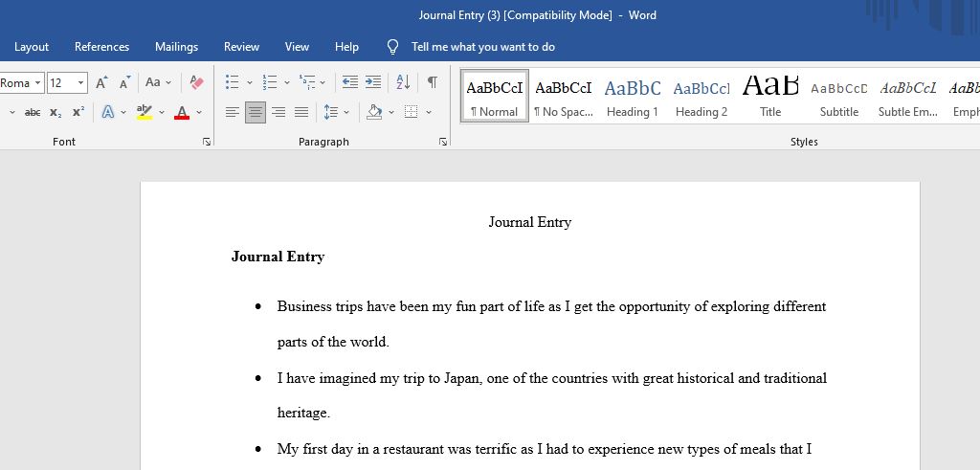
Task: Click the lightbulb Tell Me icon
Action: point(392,47)
